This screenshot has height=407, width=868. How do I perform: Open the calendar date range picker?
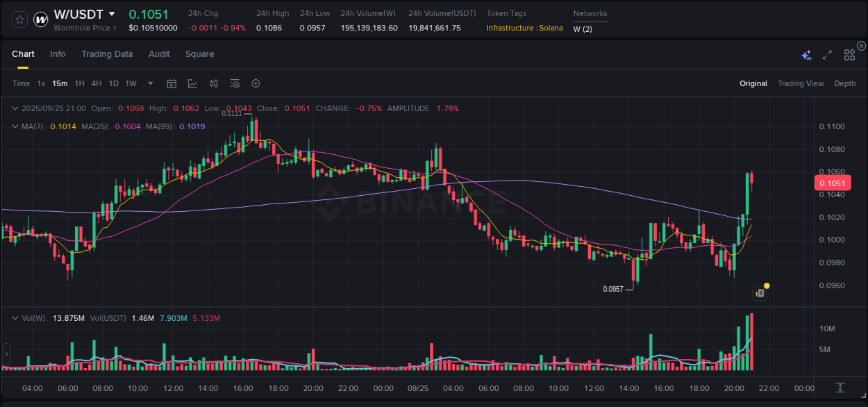172,83
